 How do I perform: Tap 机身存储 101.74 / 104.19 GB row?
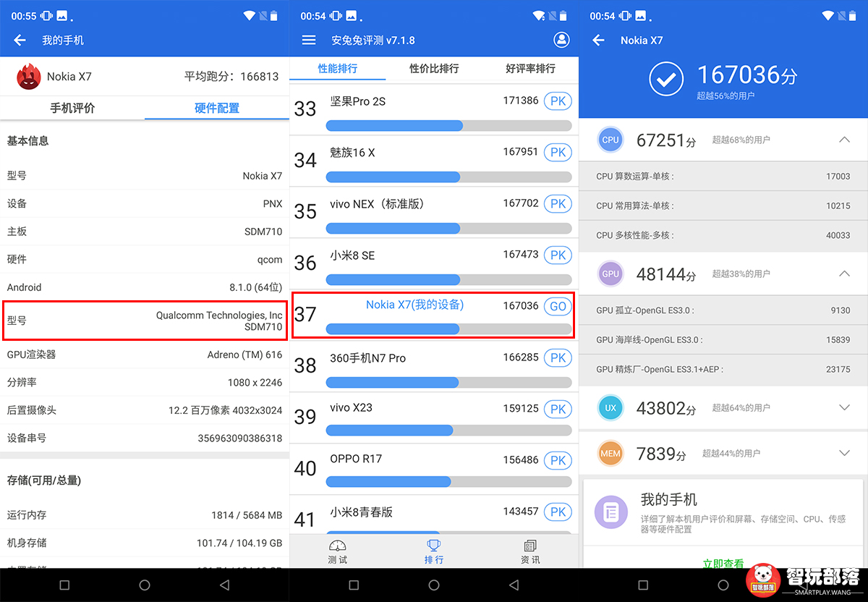click(145, 543)
